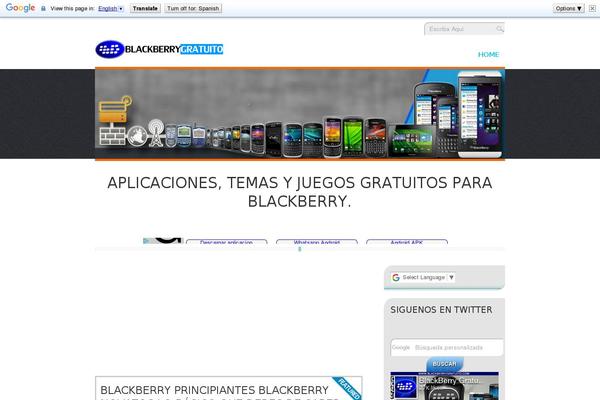The image size is (600, 400).
Task: Click the BUSCAR button
Action: [x=445, y=364]
